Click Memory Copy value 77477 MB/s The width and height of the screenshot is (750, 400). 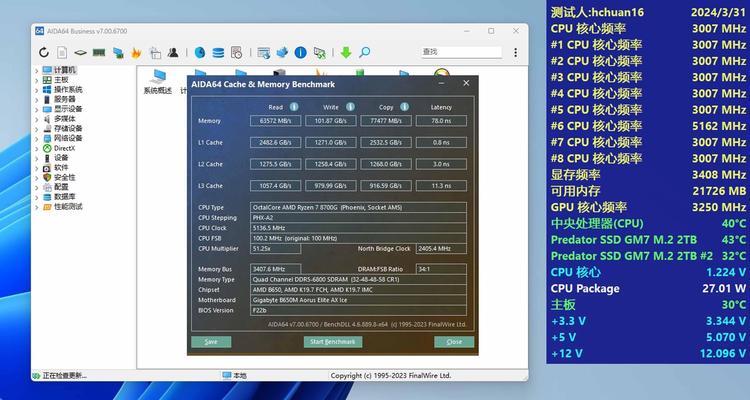coord(386,121)
